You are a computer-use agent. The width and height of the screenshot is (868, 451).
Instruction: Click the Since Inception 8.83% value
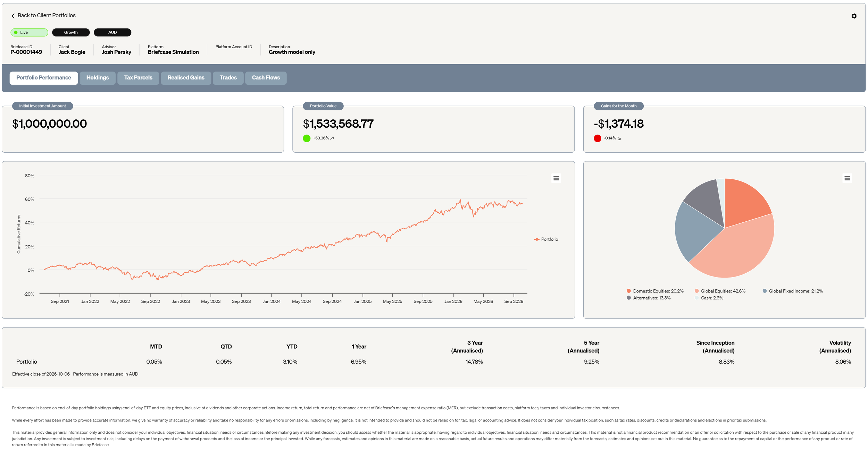click(x=727, y=362)
